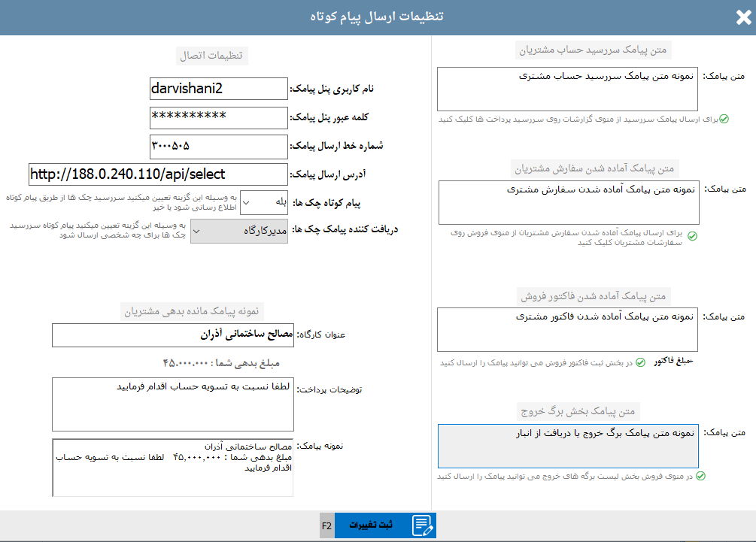The width and height of the screenshot is (756, 542).
Task: Click the متن پیامک آماده شدن سفارش مشتریان header
Action: pyautogui.click(x=594, y=168)
